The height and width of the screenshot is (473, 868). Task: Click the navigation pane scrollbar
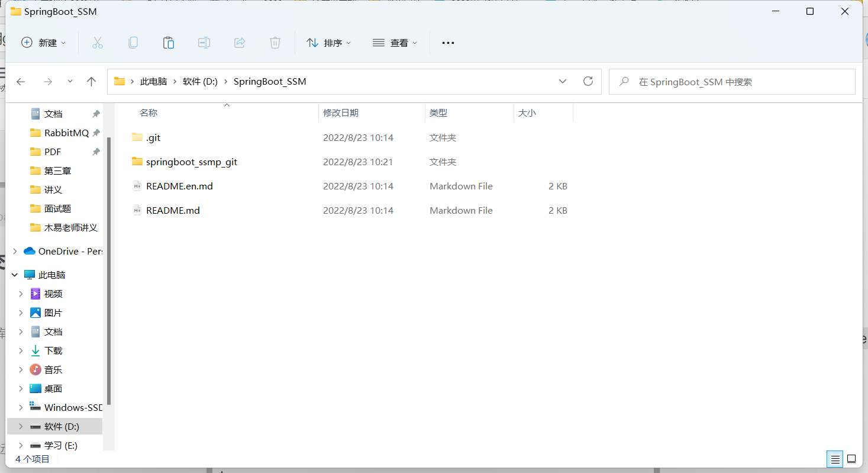point(109,270)
